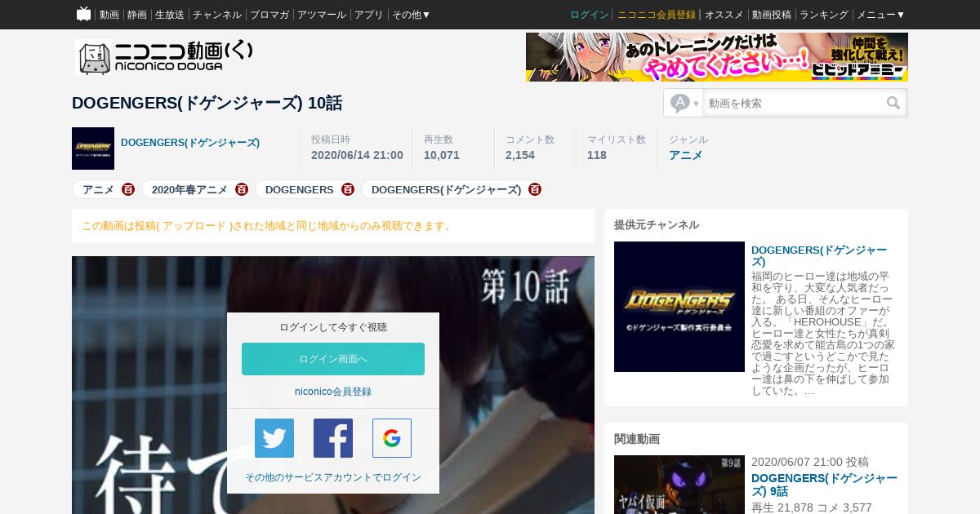Open ブロマガ in the top navigation
This screenshot has width=980, height=514.
(x=269, y=15)
